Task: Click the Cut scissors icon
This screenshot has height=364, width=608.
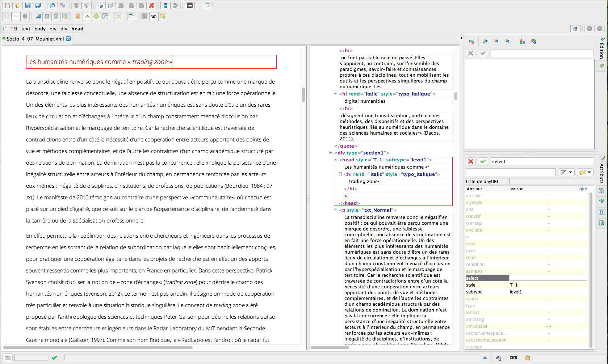Action: (x=100, y=5)
